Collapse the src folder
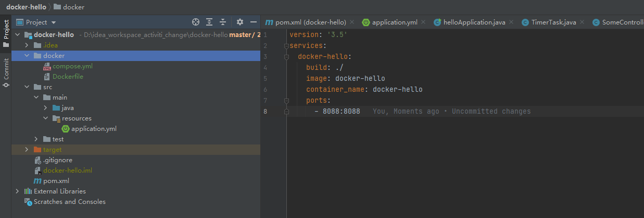The width and height of the screenshot is (644, 218). [27, 87]
